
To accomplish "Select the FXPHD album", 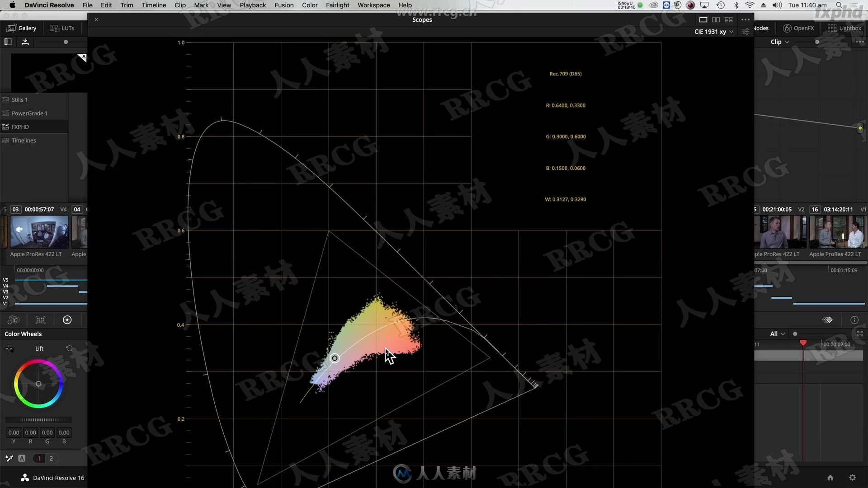I will [34, 127].
